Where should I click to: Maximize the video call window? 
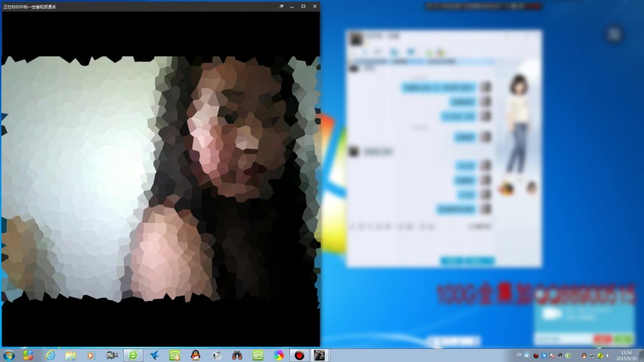click(x=304, y=6)
